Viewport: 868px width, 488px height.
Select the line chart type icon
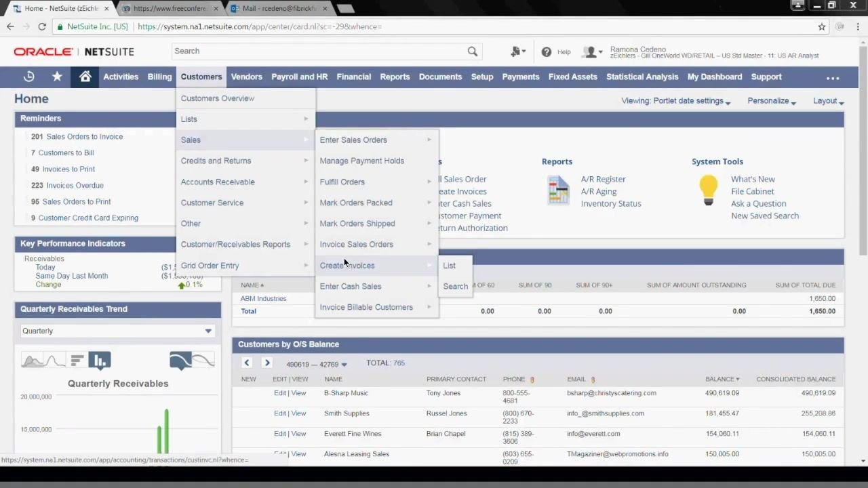pyautogui.click(x=56, y=360)
